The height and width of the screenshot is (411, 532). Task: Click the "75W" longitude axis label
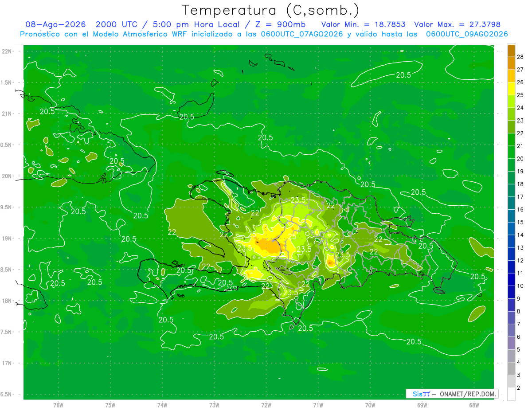110,405
